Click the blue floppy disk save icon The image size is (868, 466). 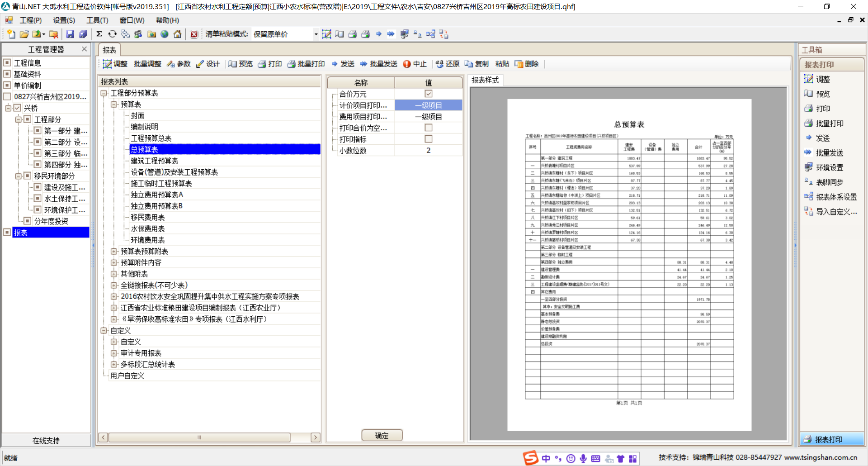[x=70, y=34]
